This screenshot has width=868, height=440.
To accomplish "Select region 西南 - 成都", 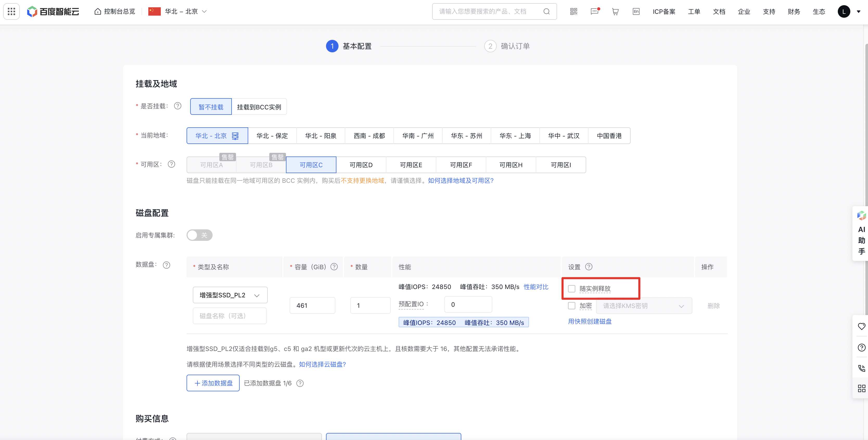I will (369, 136).
